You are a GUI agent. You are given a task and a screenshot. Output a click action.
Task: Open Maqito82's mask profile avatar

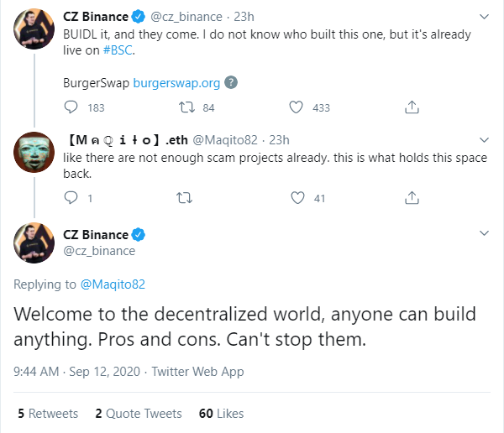tap(36, 157)
